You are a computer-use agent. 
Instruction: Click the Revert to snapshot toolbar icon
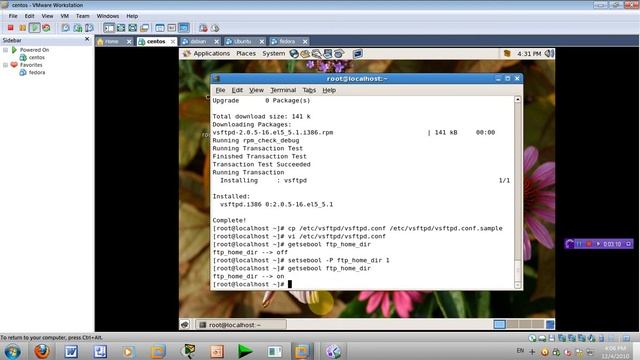coord(78,28)
